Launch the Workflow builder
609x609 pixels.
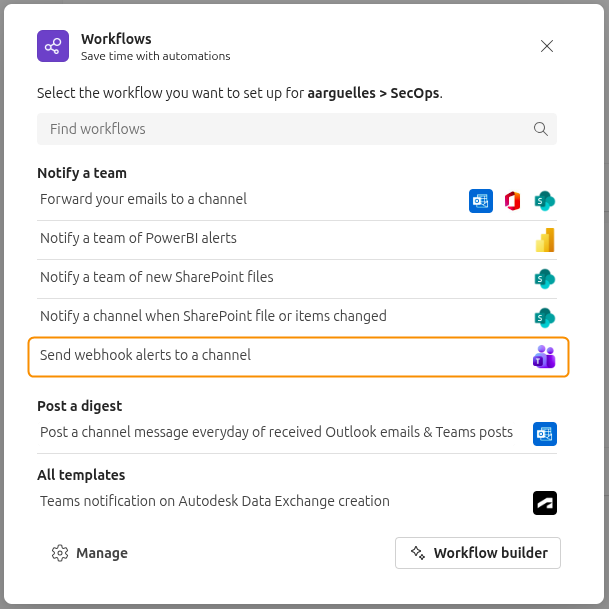click(x=478, y=553)
